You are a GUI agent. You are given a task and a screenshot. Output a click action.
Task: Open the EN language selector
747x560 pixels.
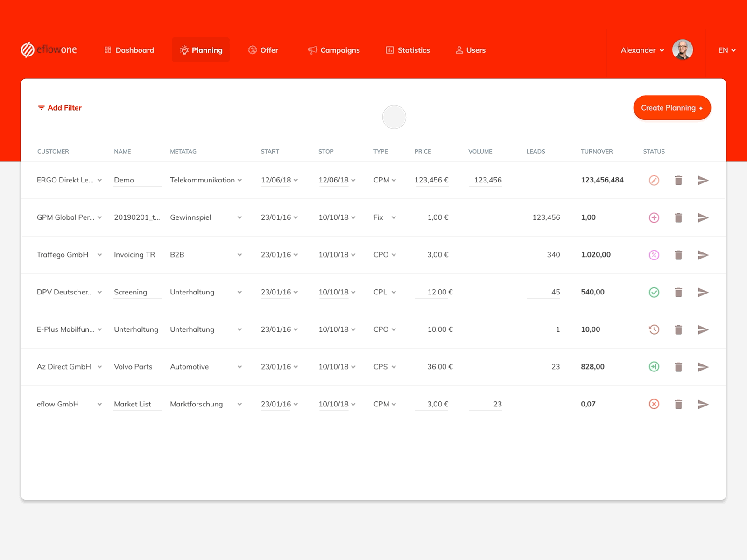(x=726, y=50)
